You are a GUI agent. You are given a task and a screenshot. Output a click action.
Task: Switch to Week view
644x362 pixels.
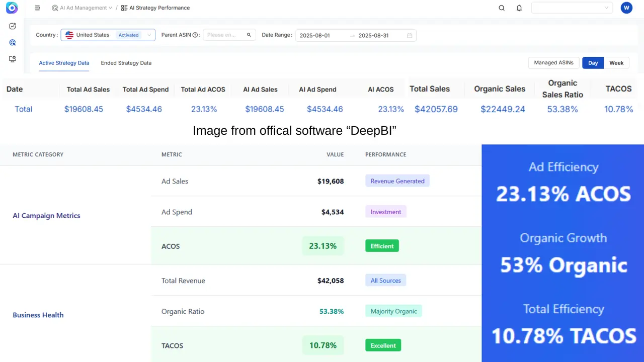click(616, 62)
